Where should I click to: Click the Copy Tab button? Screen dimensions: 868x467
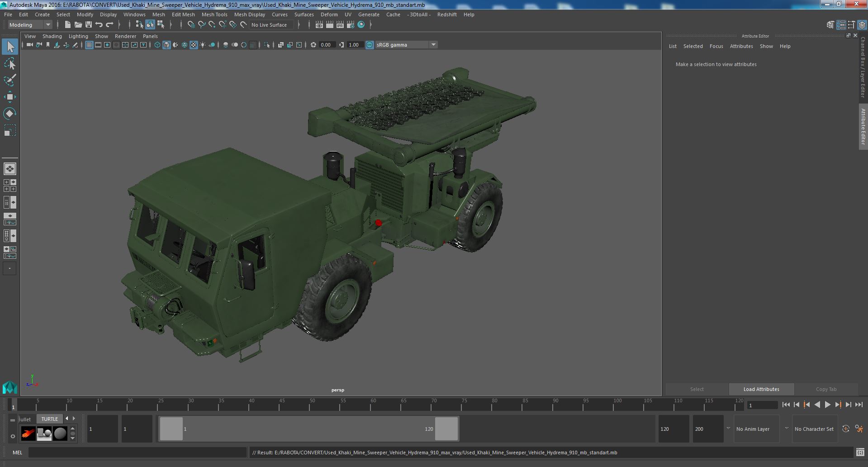(826, 389)
